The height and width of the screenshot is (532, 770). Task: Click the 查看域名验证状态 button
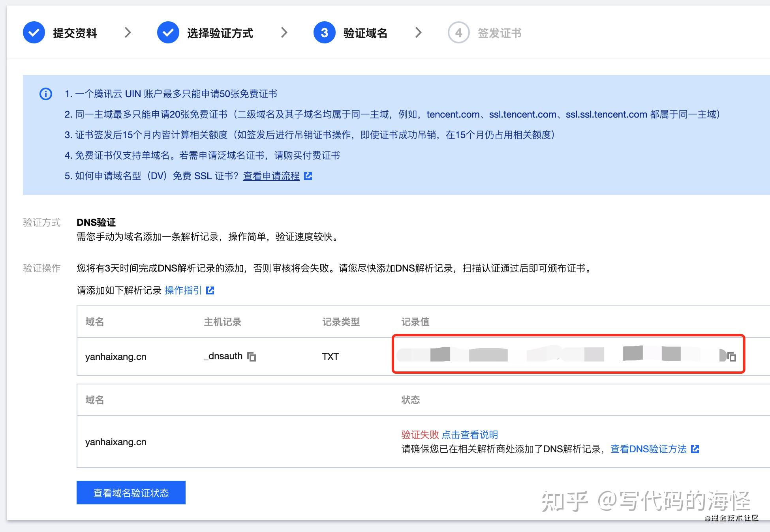click(x=131, y=493)
